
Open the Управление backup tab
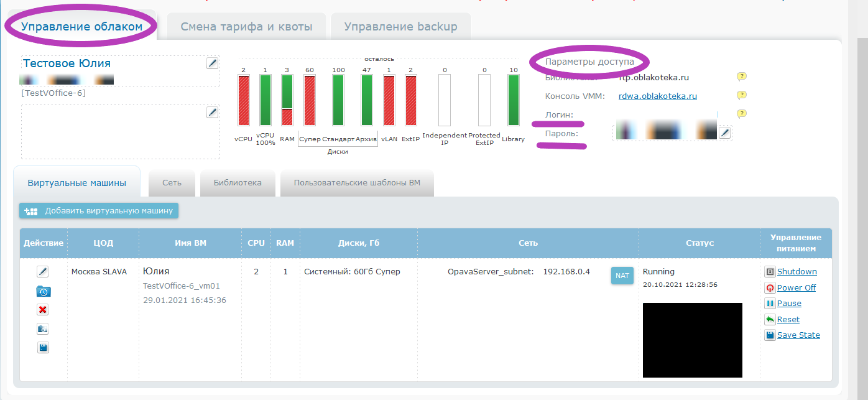[400, 27]
